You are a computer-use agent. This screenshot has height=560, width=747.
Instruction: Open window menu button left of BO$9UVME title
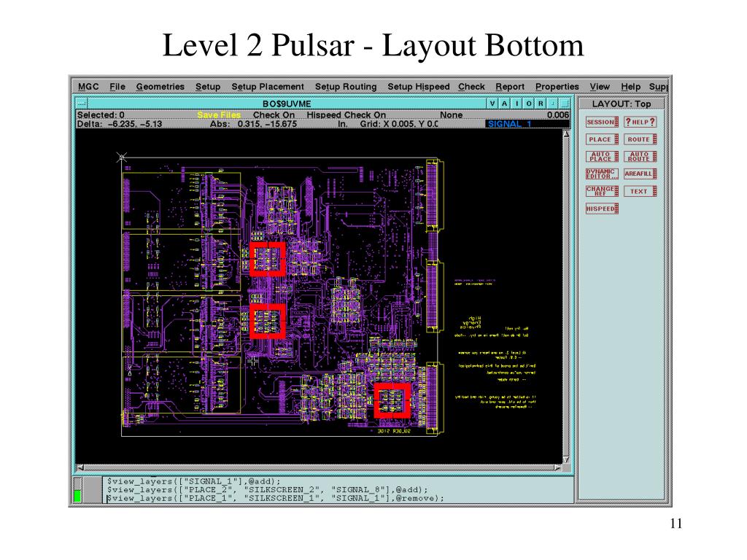[82, 104]
